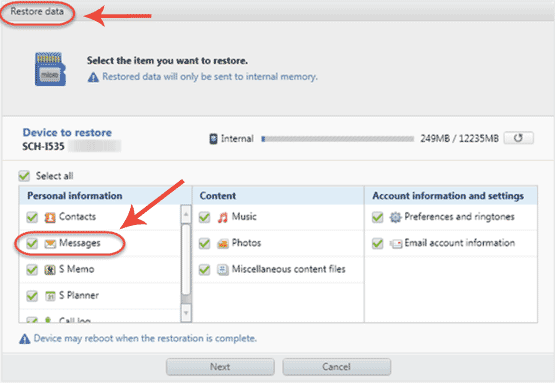Click the 'Email account information' label

click(460, 243)
